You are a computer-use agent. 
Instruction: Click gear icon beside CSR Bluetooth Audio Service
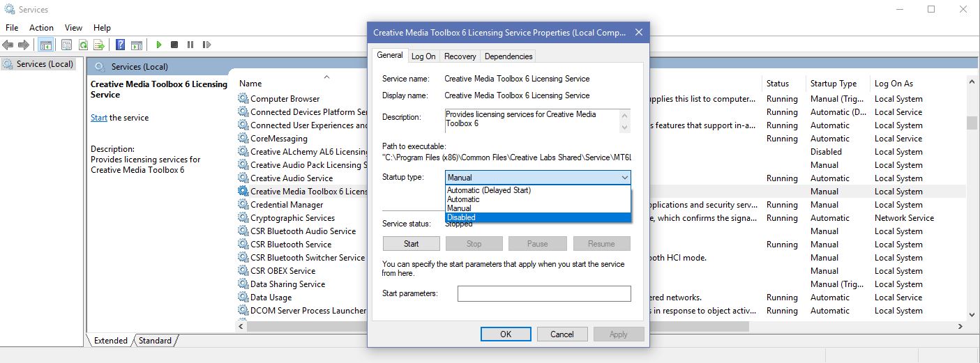click(243, 231)
